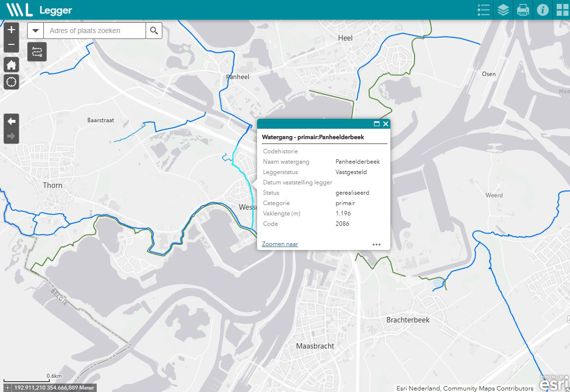Start search with the magnifier icon

click(153, 30)
